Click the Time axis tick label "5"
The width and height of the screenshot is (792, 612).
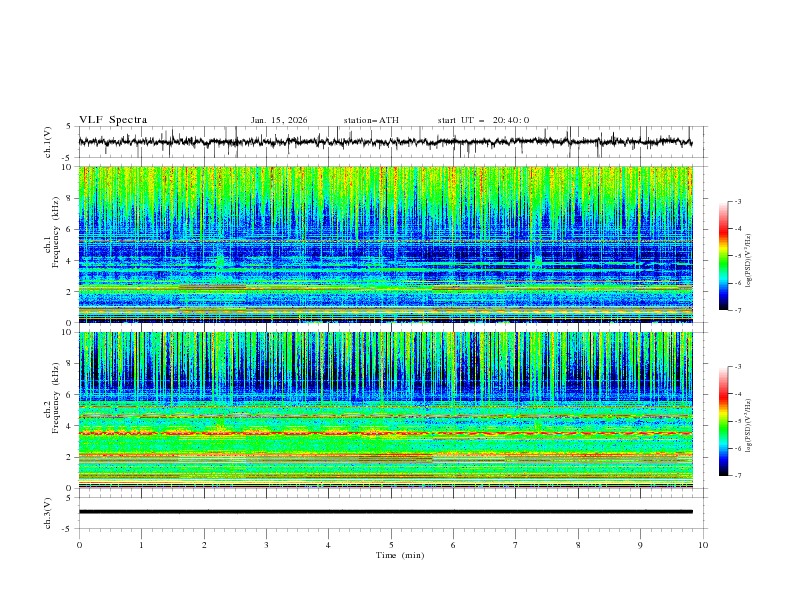tap(391, 545)
